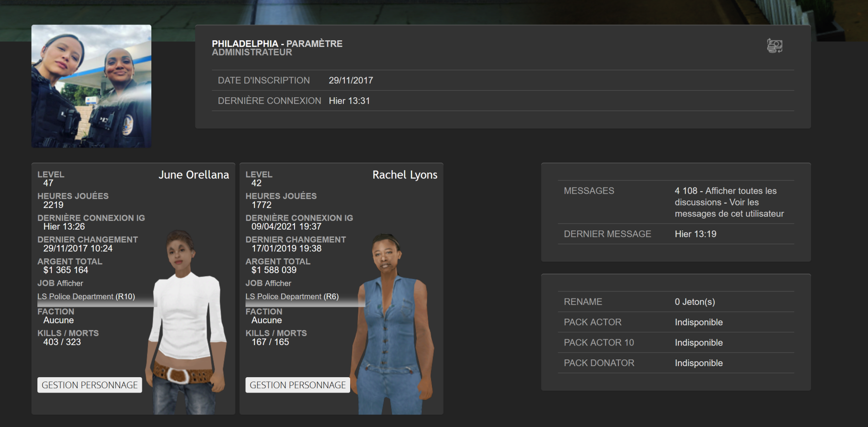Click Rachel Lyons's hours played 1772
This screenshot has width=868, height=427.
(262, 205)
